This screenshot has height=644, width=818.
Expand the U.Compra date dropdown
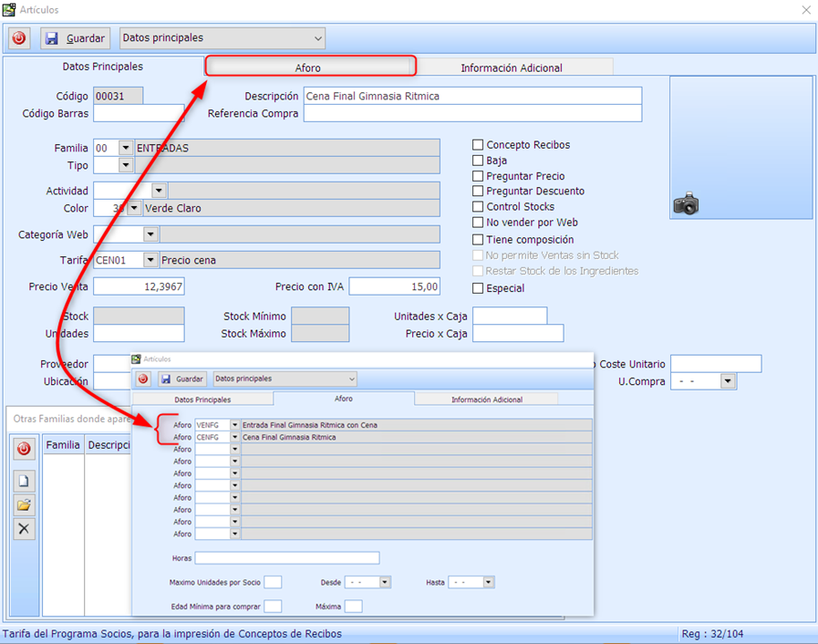727,381
